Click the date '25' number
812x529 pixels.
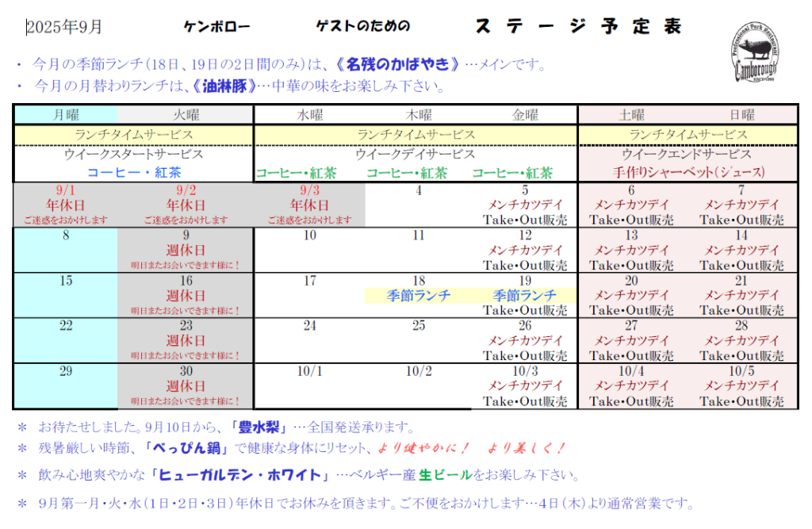[419, 326]
